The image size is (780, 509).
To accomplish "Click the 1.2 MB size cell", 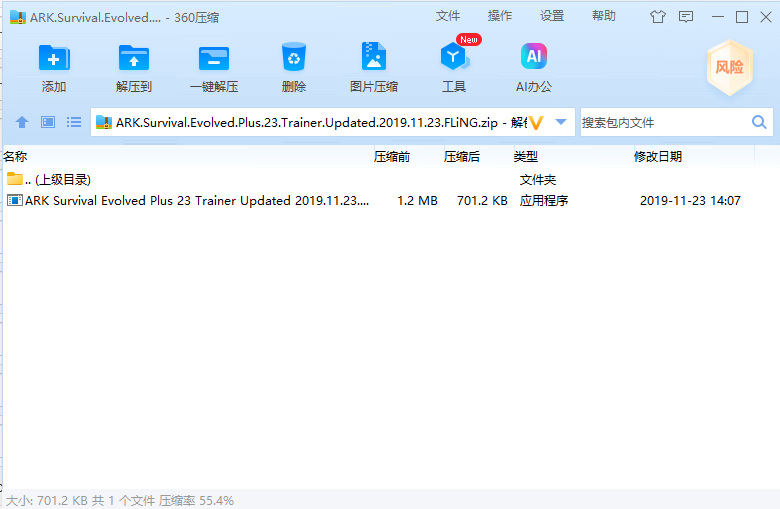I will click(417, 201).
